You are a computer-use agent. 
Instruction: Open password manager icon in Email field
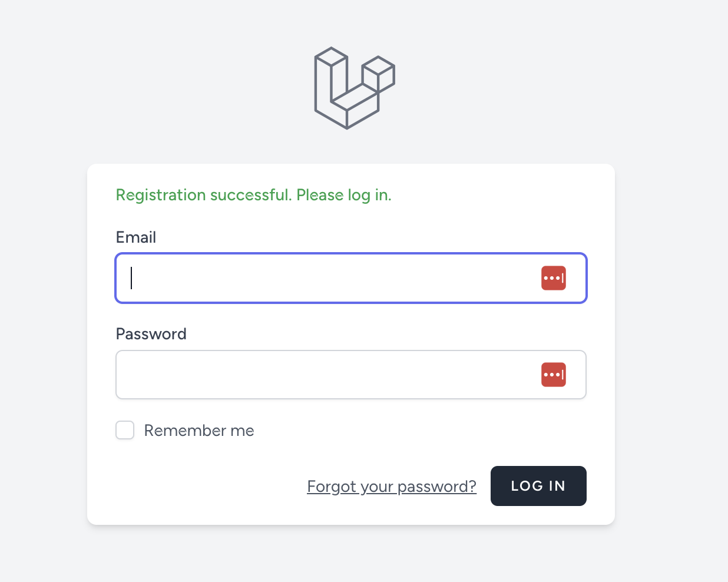tap(553, 278)
